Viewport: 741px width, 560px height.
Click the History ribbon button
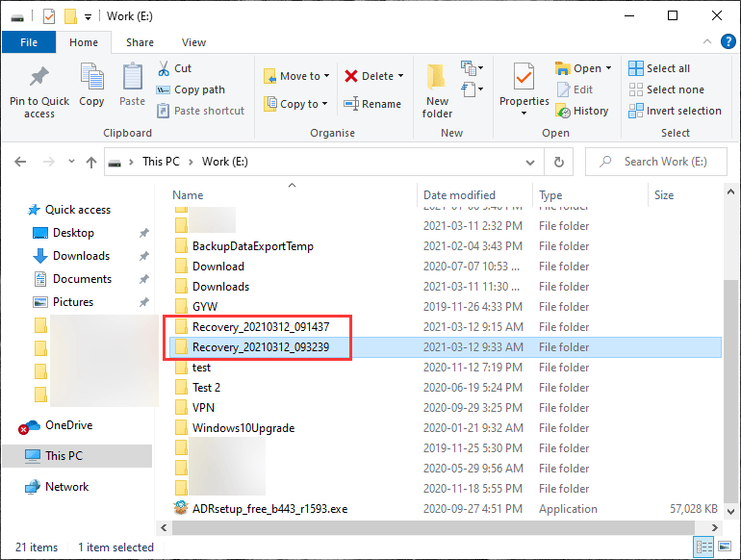pos(582,111)
